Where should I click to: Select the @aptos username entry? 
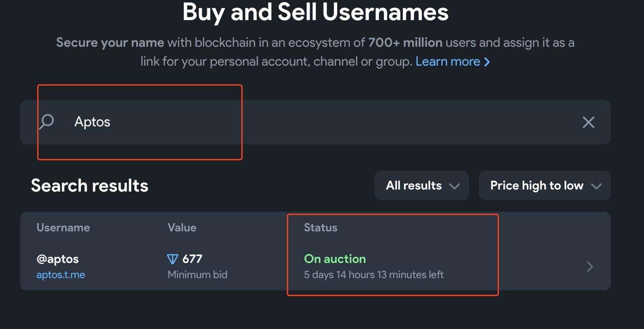(57, 259)
